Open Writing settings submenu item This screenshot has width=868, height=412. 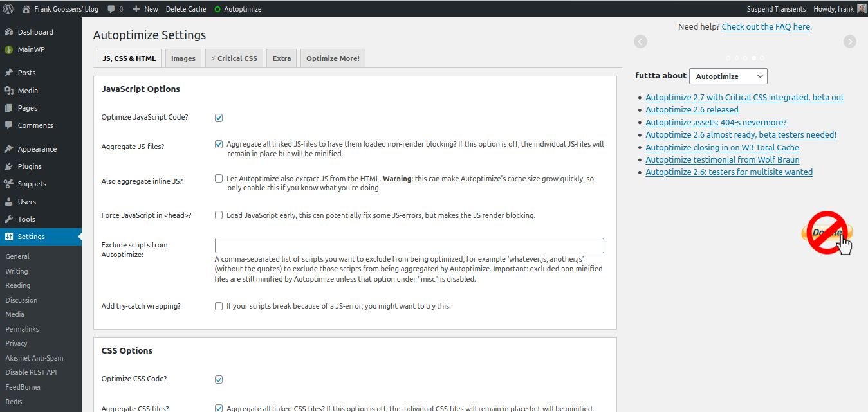(x=17, y=271)
